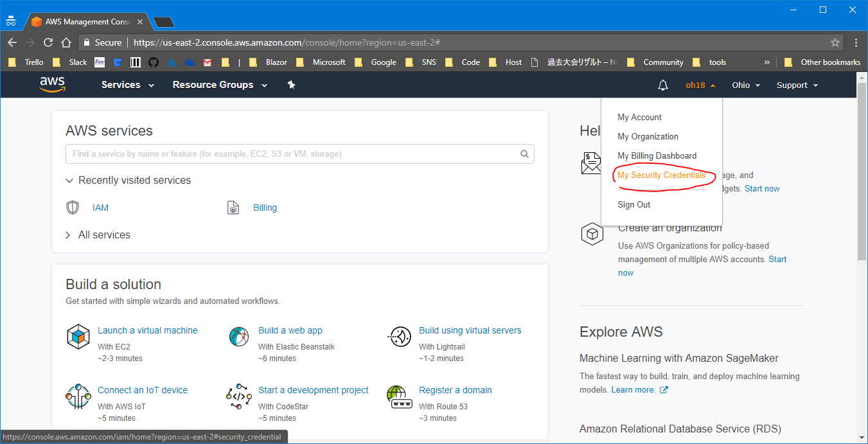Open the Slack bookmarks folder
Screen dimensions: 868x444
click(x=69, y=62)
